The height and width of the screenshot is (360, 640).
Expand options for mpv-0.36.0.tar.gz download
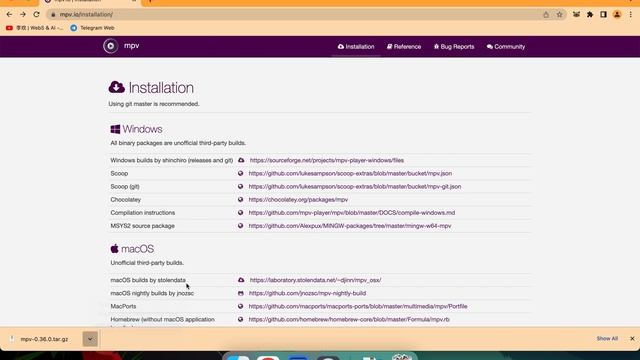(x=90, y=339)
